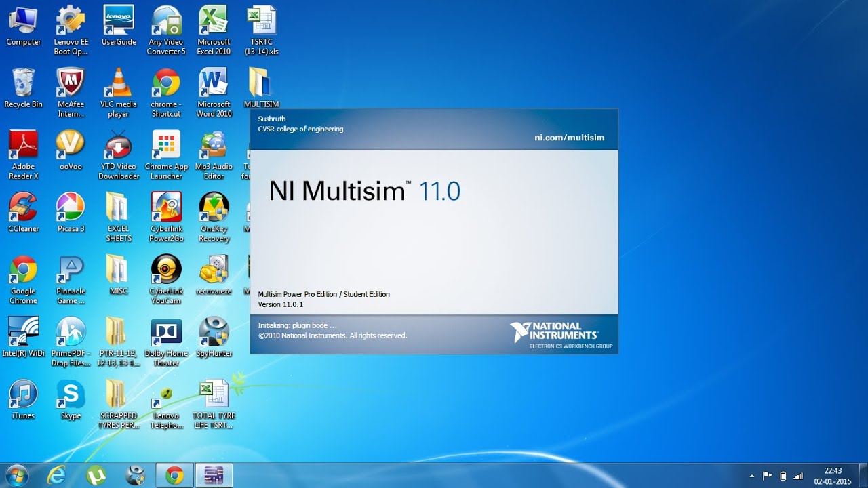Viewport: 868px width, 488px height.
Task: Open chrome - Shortcut icon
Action: coord(166,93)
